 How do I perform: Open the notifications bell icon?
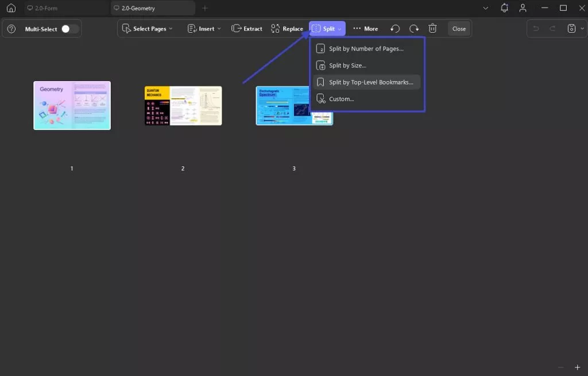[x=504, y=8]
